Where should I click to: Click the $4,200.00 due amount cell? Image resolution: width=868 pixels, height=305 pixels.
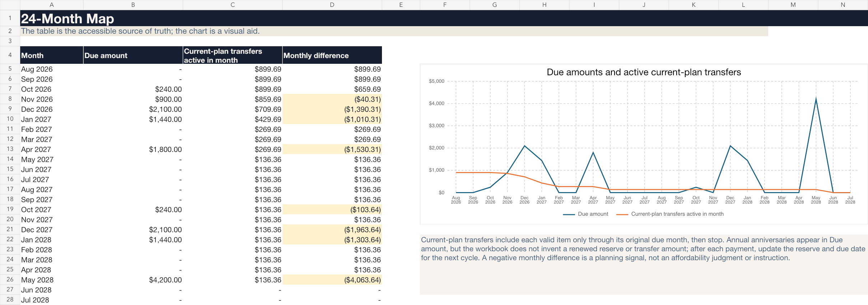point(133,280)
